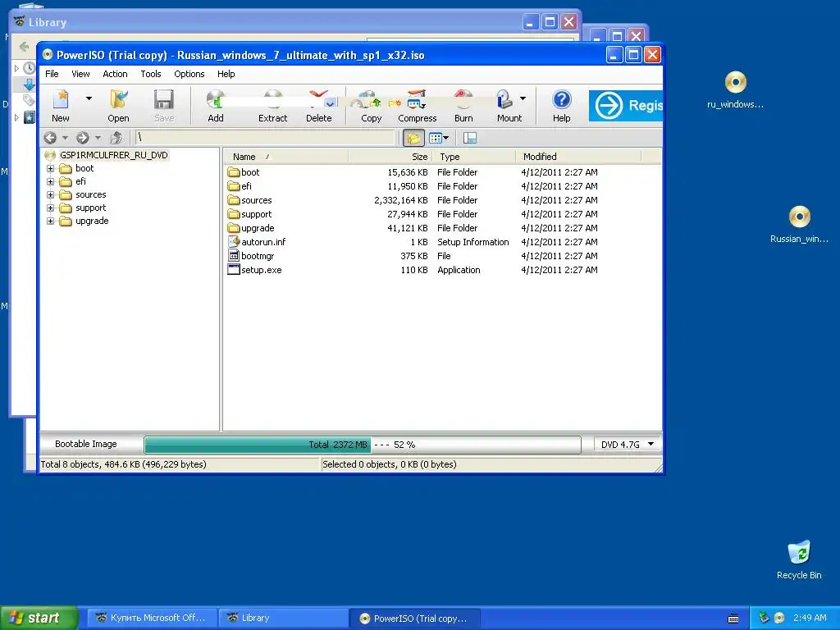Sort by the Type column header

[x=475, y=157]
